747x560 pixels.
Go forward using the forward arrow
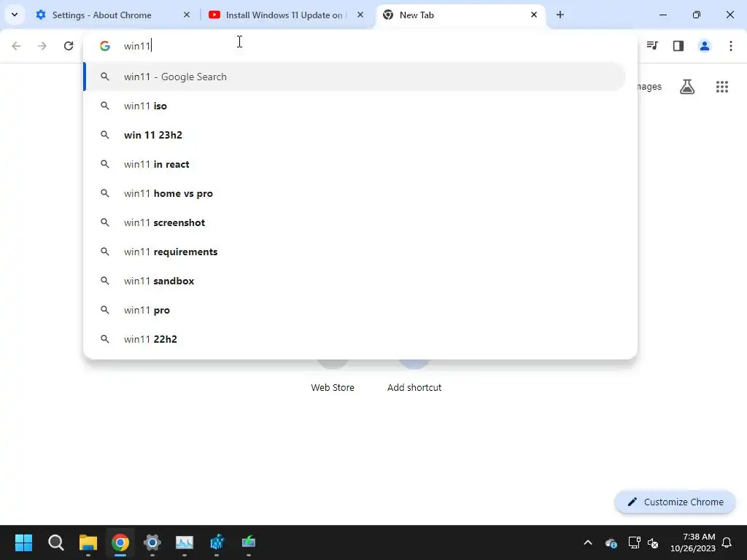42,46
